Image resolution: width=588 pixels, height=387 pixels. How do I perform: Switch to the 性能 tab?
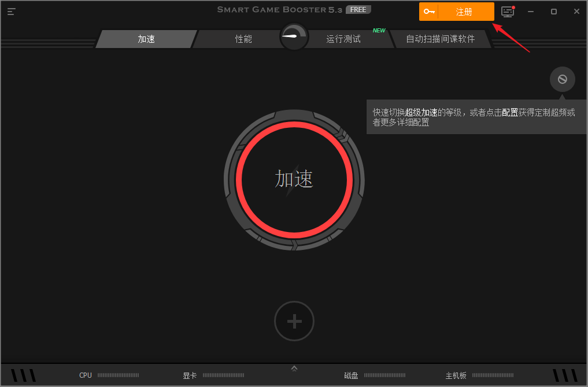tap(243, 39)
